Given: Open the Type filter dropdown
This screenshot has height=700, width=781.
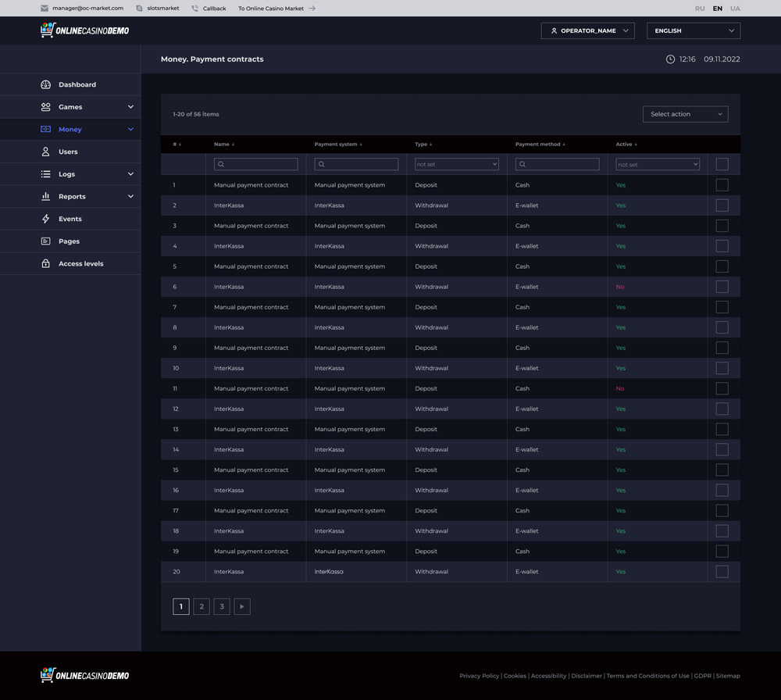Looking at the screenshot, I should 456,164.
